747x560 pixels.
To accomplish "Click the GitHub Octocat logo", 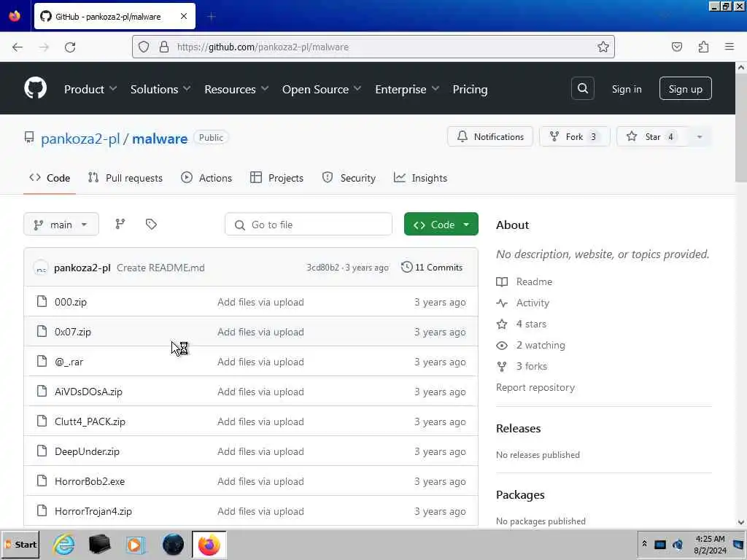I will [x=36, y=88].
